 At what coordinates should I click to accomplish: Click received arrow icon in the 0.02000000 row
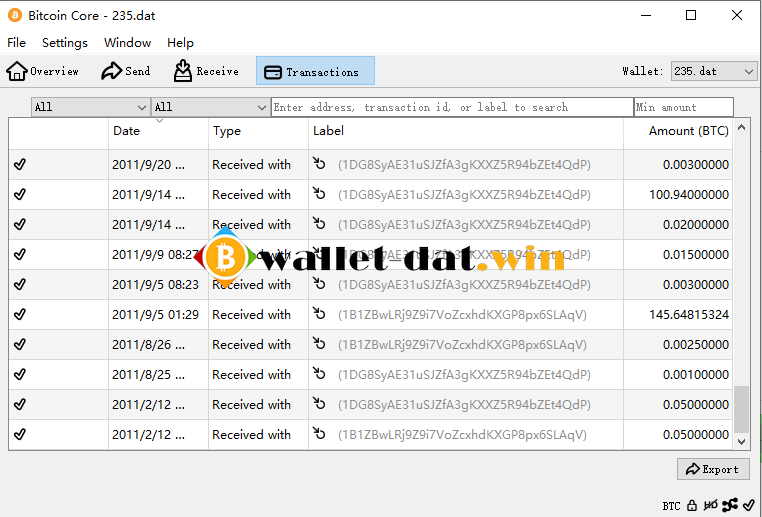tap(319, 223)
